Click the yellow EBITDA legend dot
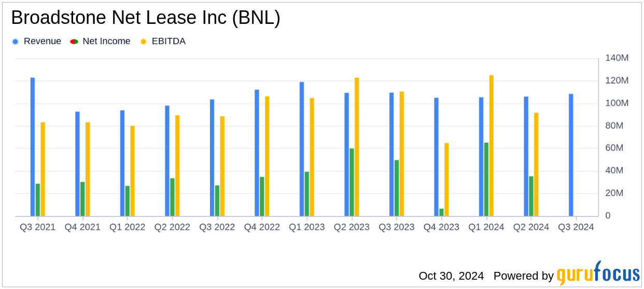644x289 pixels. [144, 42]
